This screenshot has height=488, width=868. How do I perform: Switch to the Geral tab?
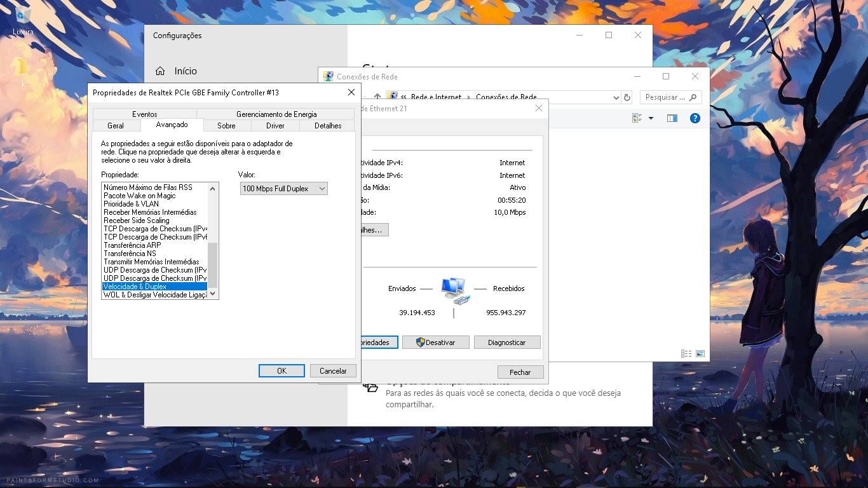pyautogui.click(x=116, y=126)
